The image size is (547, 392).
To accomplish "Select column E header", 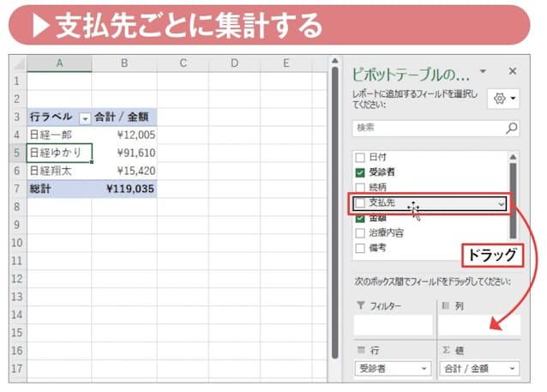I will 286,63.
